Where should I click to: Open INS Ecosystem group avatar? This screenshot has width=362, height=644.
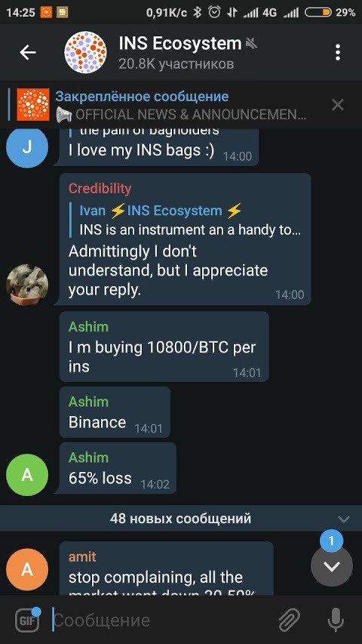(85, 53)
